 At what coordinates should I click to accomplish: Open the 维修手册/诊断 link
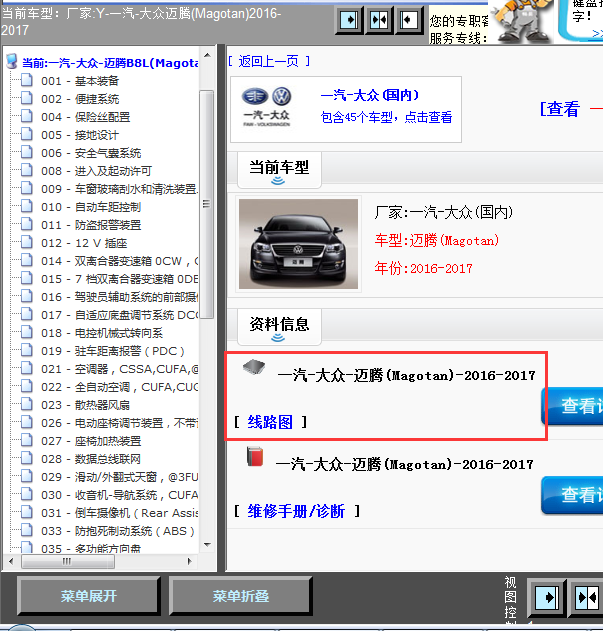[296, 511]
